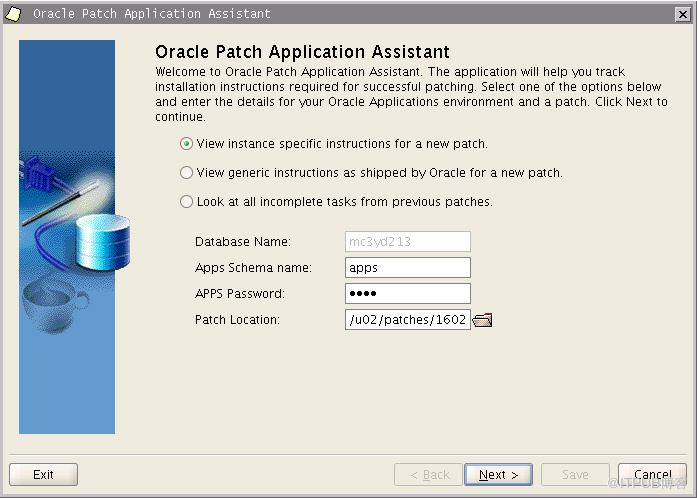The width and height of the screenshot is (697, 498).
Task: Click the Oracle window title bar icon
Action: [x=13, y=14]
